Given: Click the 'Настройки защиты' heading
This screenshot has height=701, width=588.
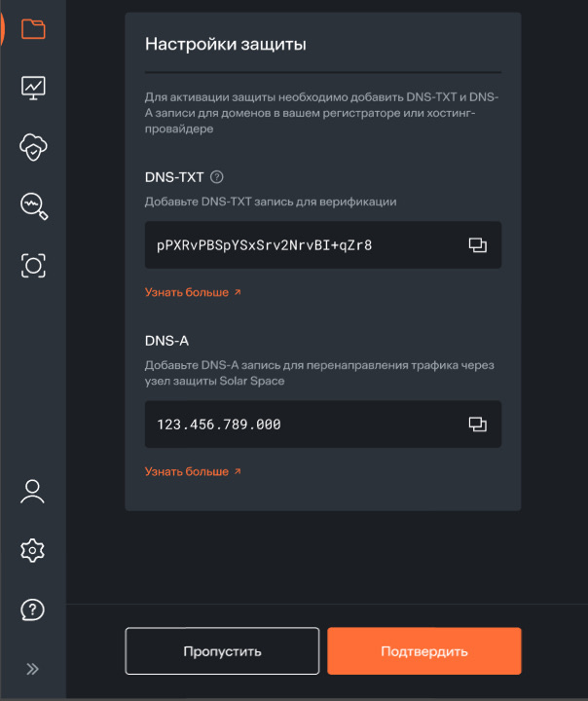Looking at the screenshot, I should (226, 44).
